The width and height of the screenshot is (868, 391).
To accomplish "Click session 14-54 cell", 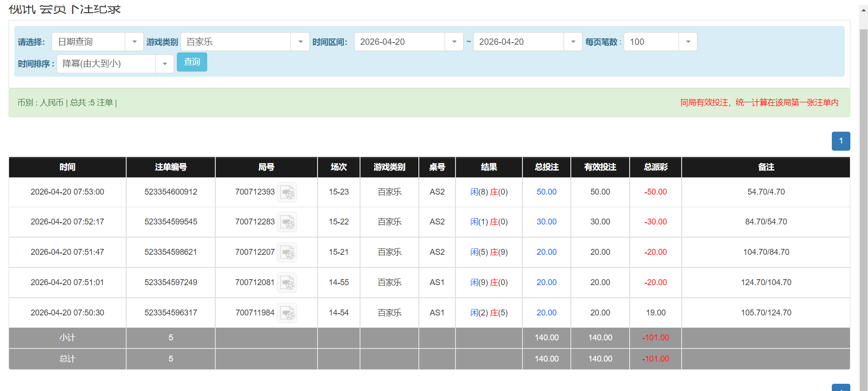I will pyautogui.click(x=339, y=313).
